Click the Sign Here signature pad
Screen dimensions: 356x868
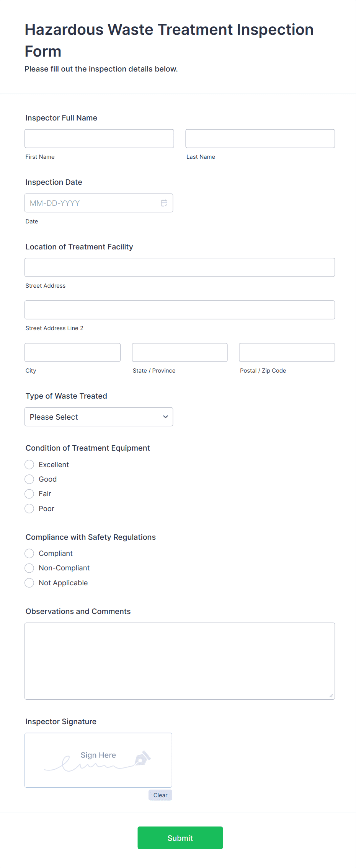[98, 760]
